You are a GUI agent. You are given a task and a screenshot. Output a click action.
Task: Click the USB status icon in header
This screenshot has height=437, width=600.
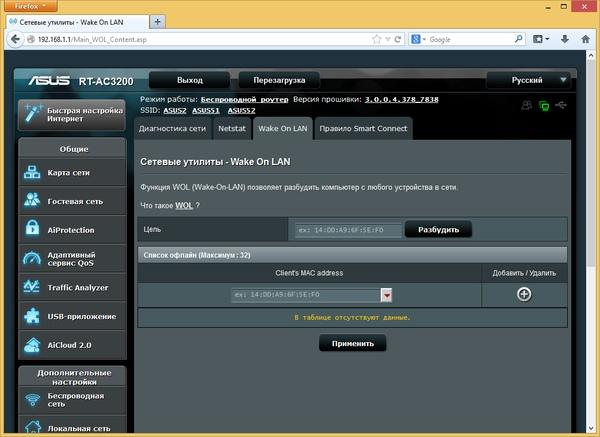(561, 104)
